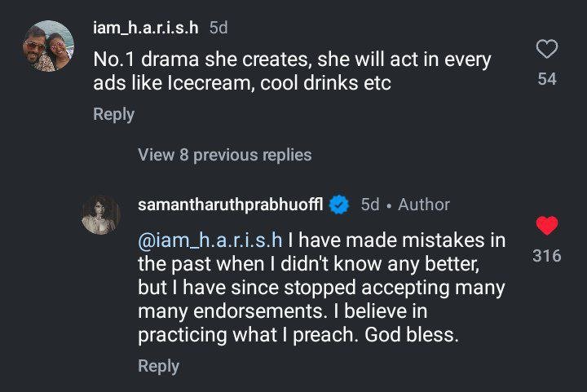Click the blue verified badge icon
This screenshot has width=587, height=392.
pyautogui.click(x=339, y=205)
